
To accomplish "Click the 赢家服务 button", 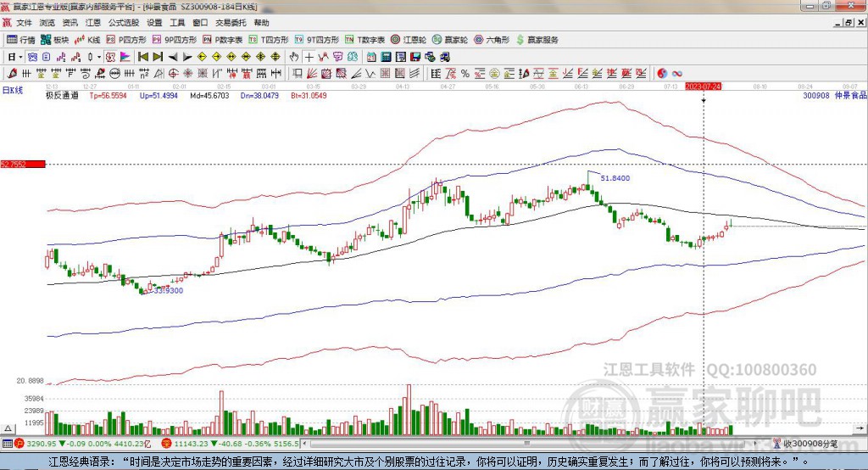I will [x=537, y=40].
